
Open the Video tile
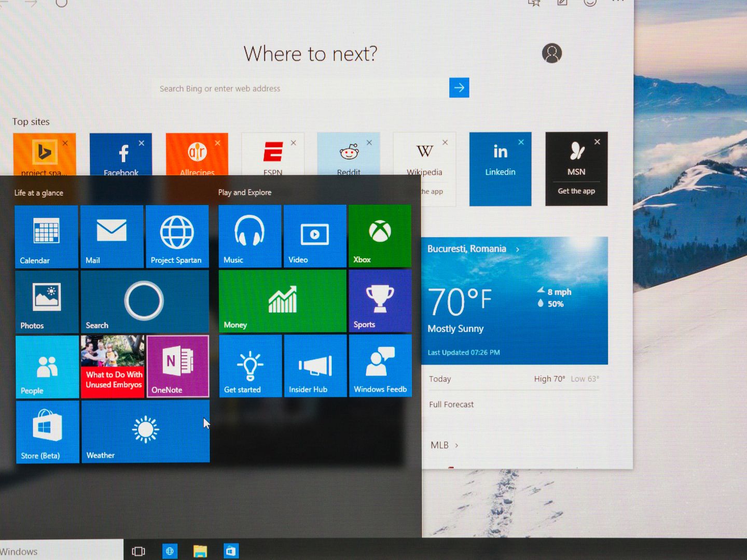[315, 236]
